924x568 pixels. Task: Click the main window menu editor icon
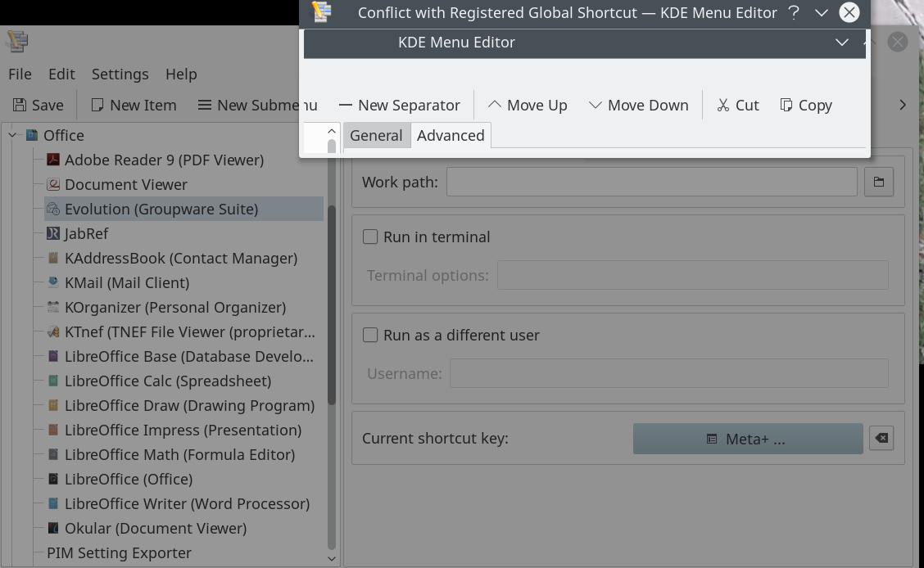point(17,41)
